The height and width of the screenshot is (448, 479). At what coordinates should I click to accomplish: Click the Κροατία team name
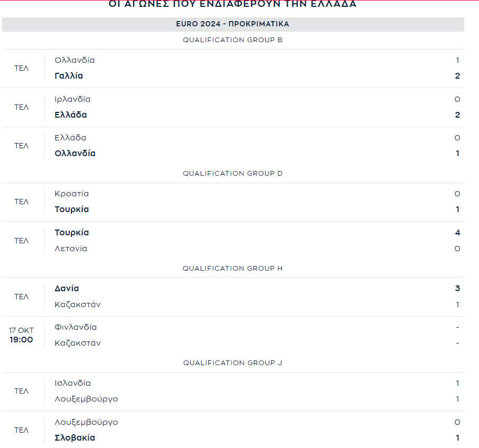click(72, 194)
